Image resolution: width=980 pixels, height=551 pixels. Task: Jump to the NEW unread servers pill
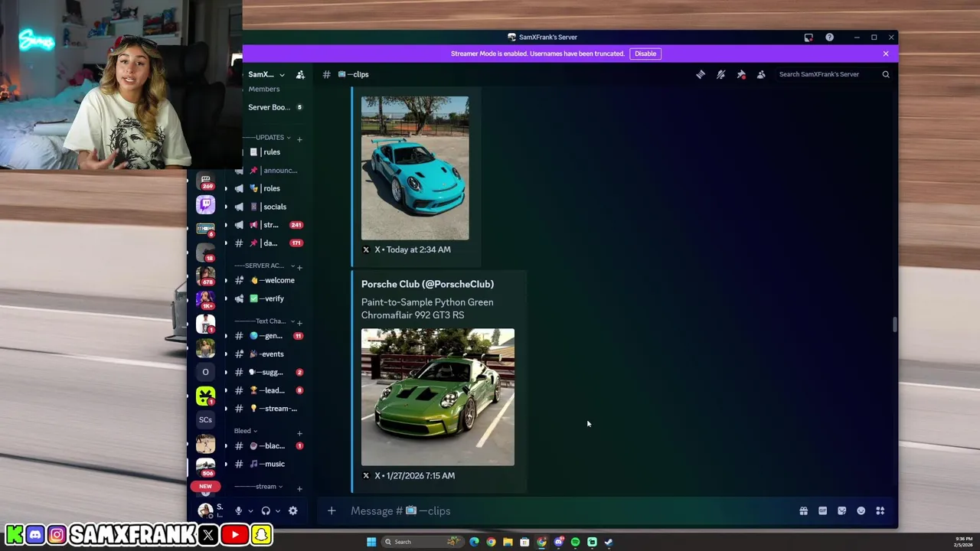point(205,486)
